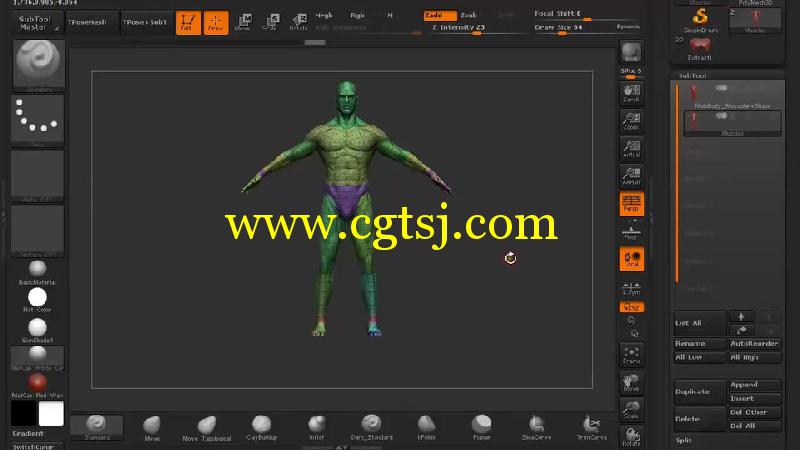The height and width of the screenshot is (450, 800).
Task: Click the Scroll canvas icon
Action: tap(631, 93)
